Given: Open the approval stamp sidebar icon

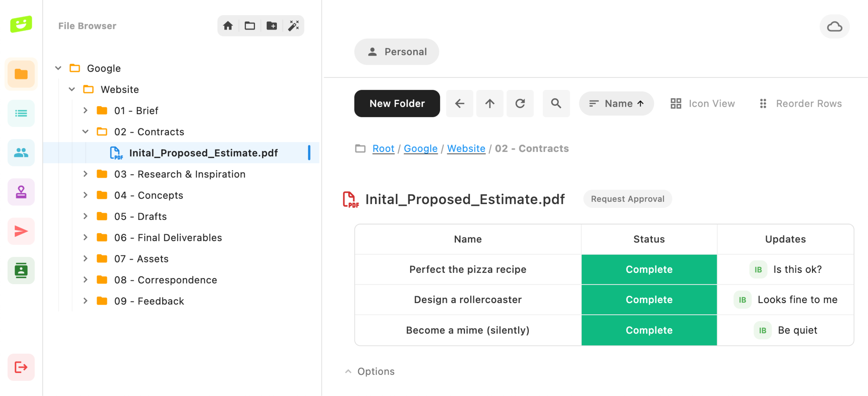Looking at the screenshot, I should coord(21,192).
